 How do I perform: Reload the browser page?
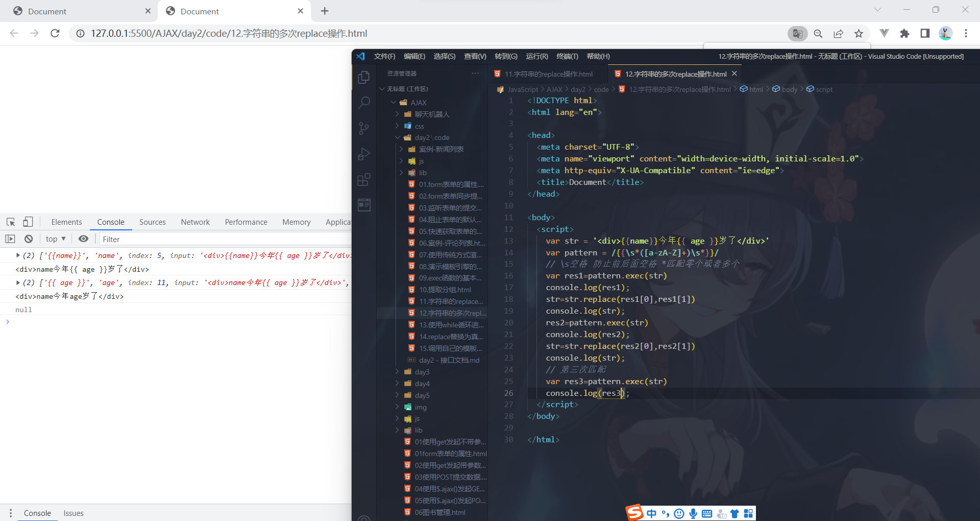click(55, 33)
